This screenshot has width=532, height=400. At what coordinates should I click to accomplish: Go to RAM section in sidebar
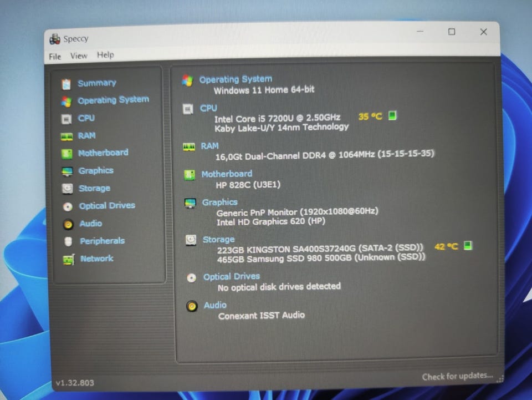(x=87, y=135)
